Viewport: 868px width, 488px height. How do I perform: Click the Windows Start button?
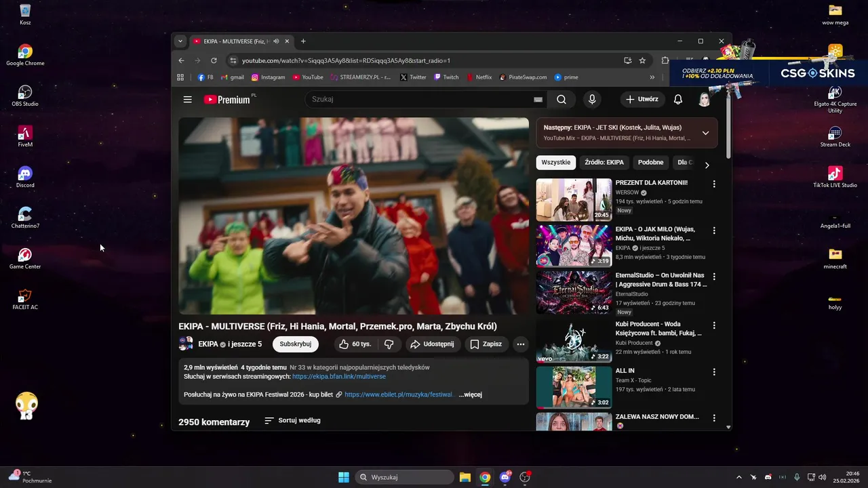(x=344, y=477)
